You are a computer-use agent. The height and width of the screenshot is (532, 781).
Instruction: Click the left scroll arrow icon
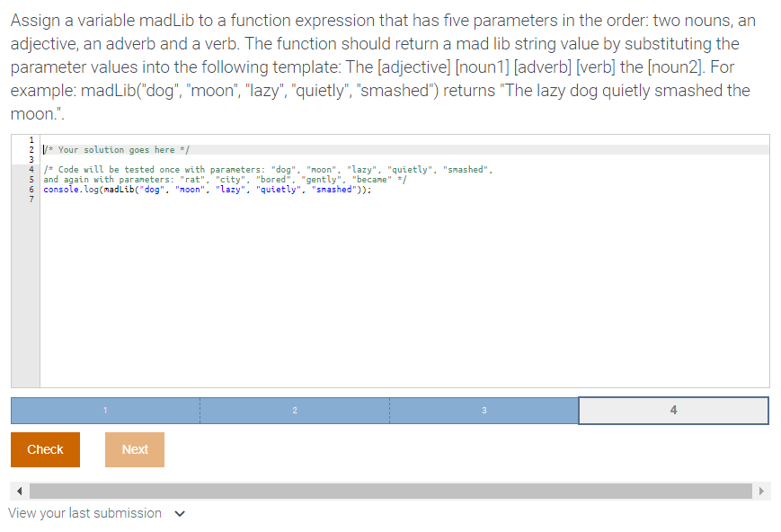point(17,491)
